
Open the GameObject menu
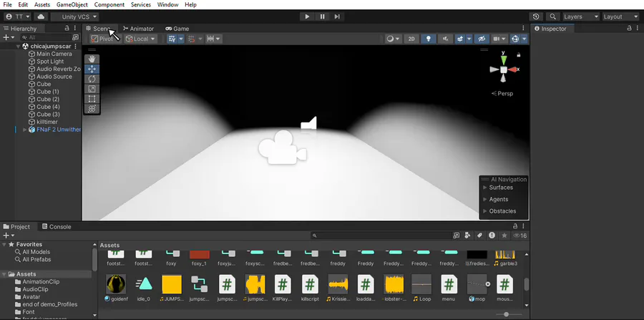click(x=72, y=4)
